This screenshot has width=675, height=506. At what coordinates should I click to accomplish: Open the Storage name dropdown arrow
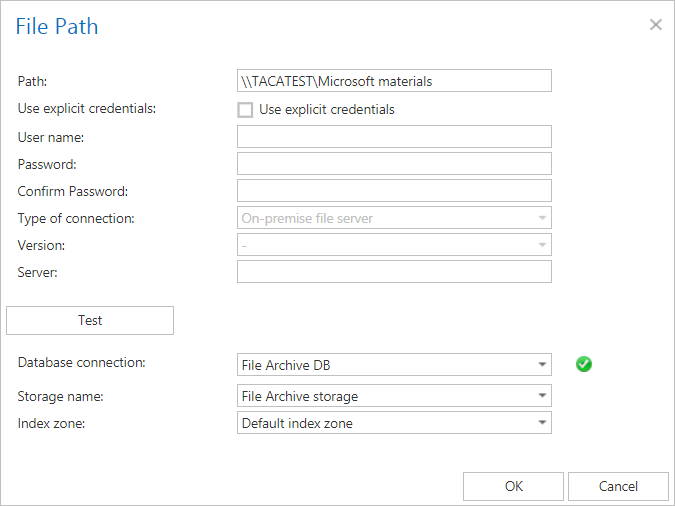pyautogui.click(x=542, y=396)
